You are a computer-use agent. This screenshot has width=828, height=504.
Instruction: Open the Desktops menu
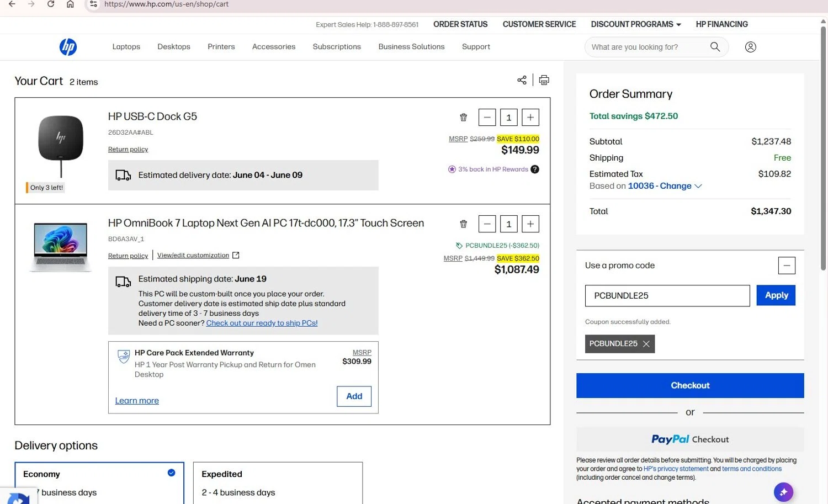[174, 47]
